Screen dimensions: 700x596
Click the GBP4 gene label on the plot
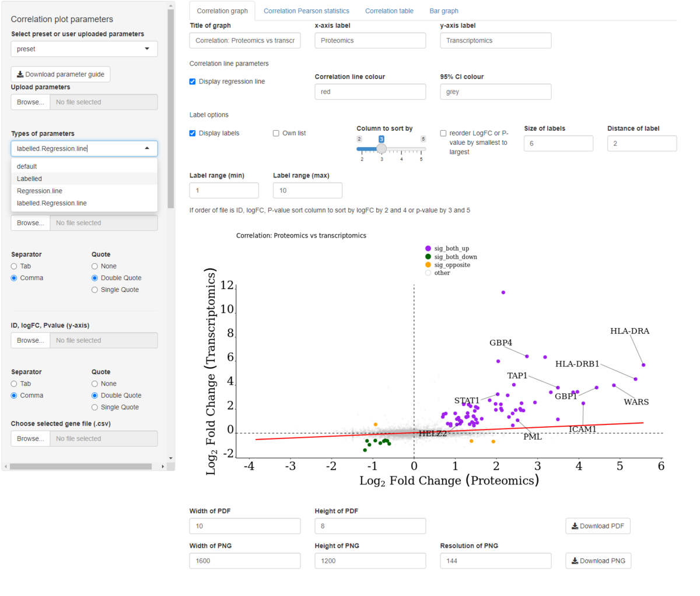(x=501, y=343)
